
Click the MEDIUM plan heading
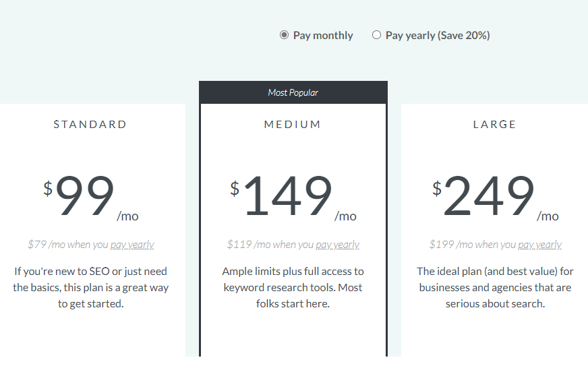(x=293, y=124)
